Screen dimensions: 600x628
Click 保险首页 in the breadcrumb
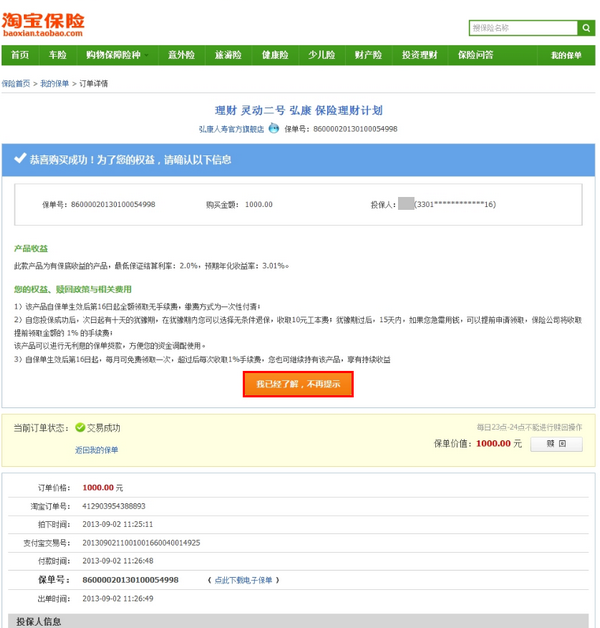(16, 83)
